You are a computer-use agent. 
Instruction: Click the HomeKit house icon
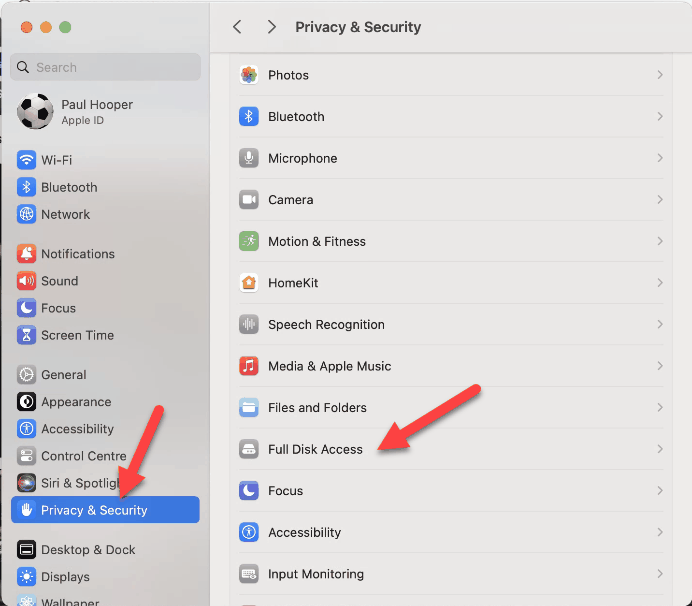249,282
